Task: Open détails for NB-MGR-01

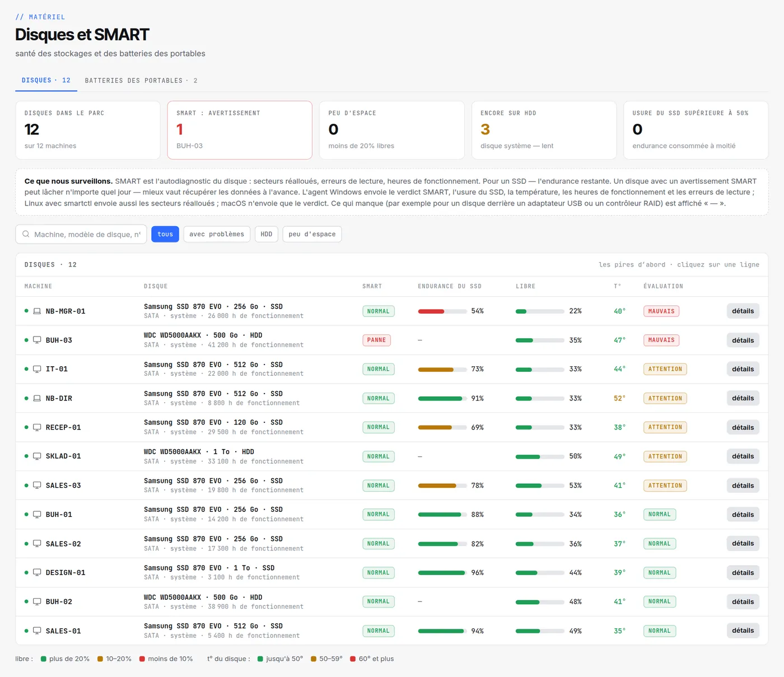Action: 743,311
